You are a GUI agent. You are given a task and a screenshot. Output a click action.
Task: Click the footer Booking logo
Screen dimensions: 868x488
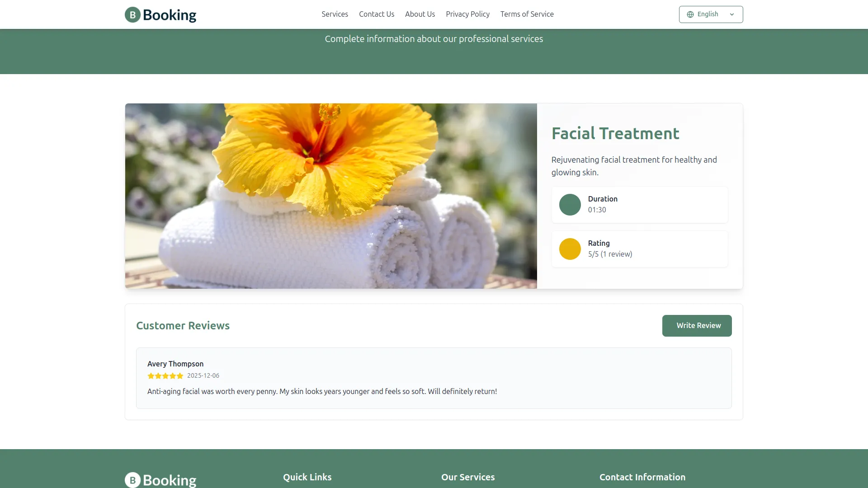[160, 480]
